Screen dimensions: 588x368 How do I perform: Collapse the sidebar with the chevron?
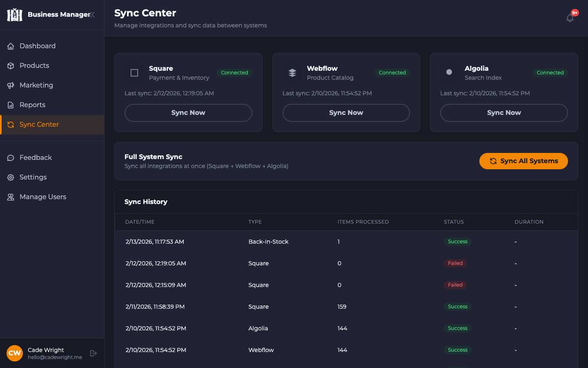point(93,15)
